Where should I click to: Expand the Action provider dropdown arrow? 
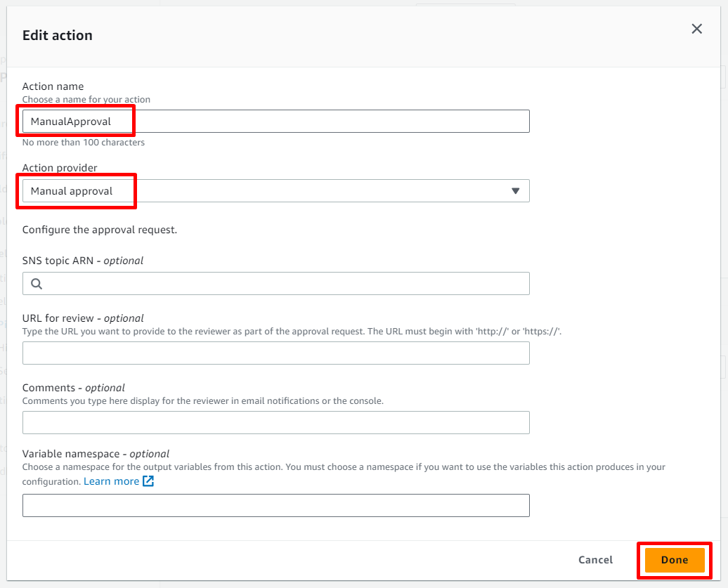[x=515, y=191]
